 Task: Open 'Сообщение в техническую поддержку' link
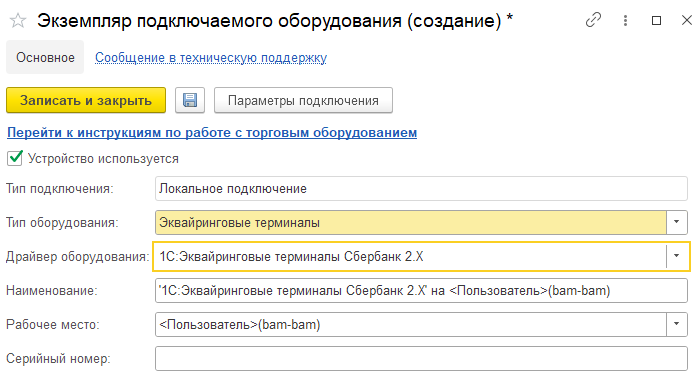211,58
